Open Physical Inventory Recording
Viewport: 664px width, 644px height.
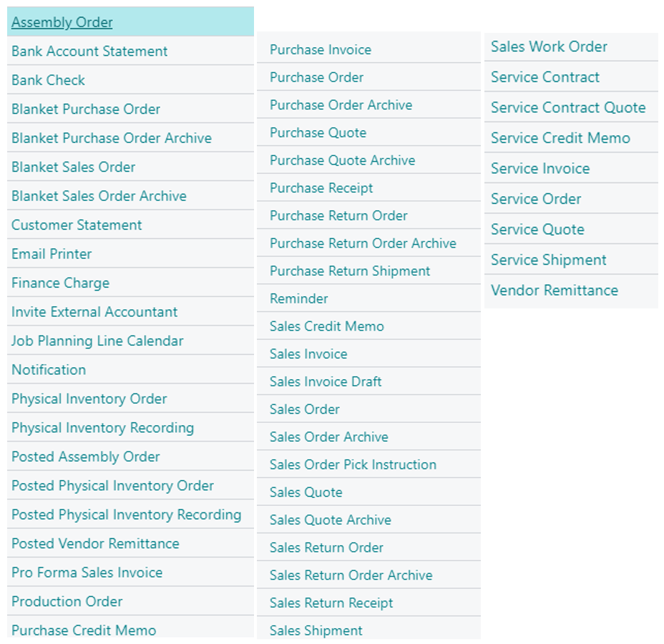tap(102, 427)
